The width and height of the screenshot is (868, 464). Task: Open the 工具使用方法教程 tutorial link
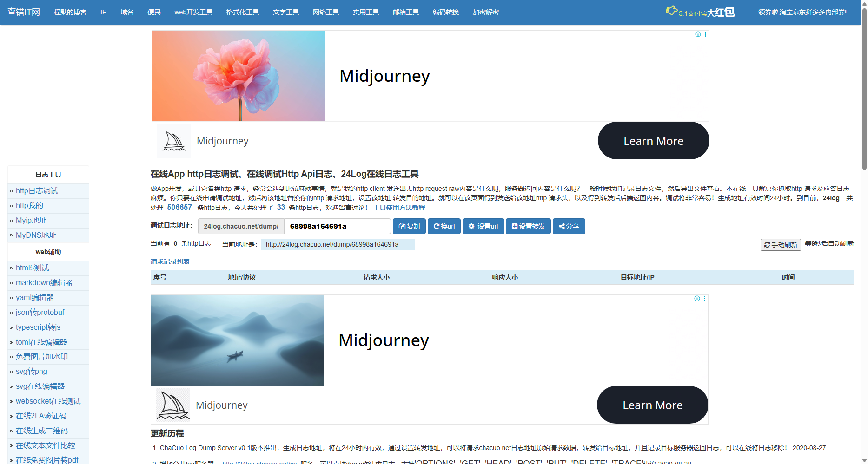399,208
